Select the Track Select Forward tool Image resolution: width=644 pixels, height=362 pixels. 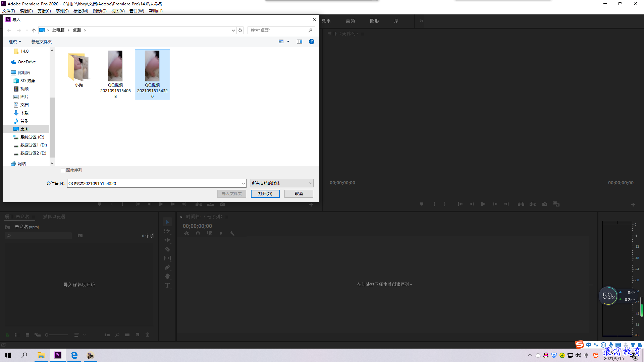point(167,231)
